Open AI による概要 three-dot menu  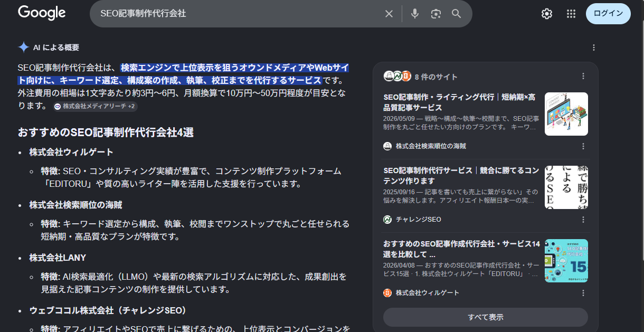(x=594, y=48)
